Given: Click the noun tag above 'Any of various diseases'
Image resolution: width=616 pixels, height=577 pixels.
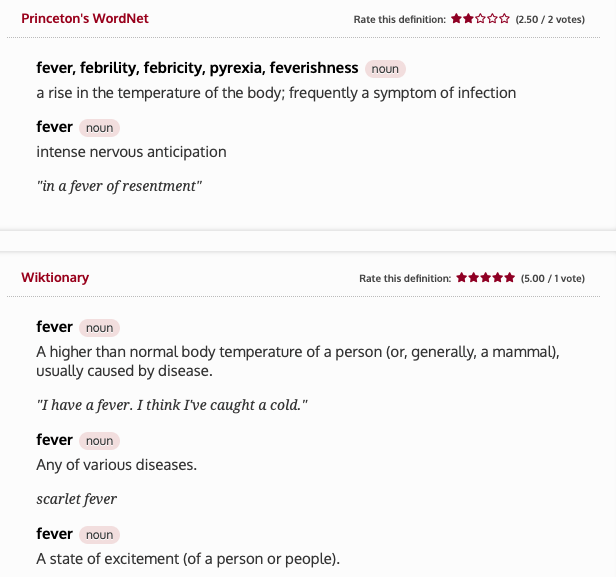Looking at the screenshot, I should click(x=99, y=441).
